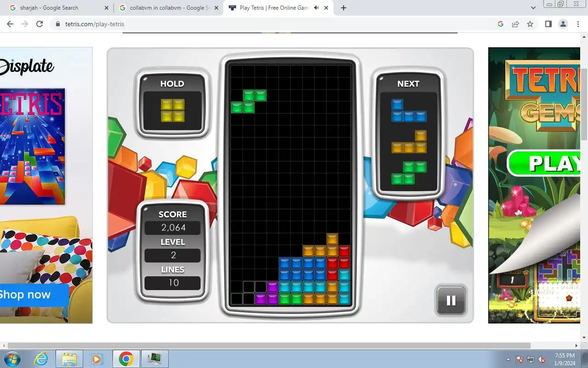Viewport: 588px width, 368px height.
Task: Close the sharjah Google Search tab
Action: (106, 8)
